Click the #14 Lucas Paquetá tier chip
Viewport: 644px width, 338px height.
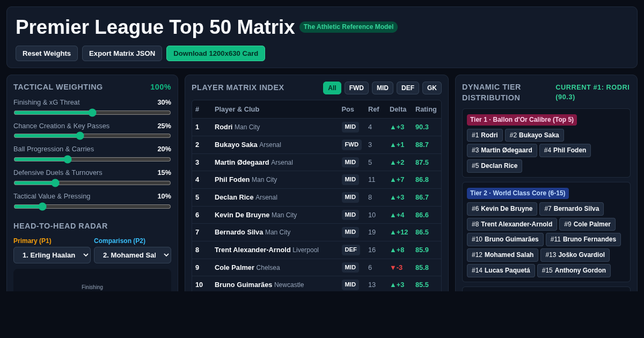(501, 270)
